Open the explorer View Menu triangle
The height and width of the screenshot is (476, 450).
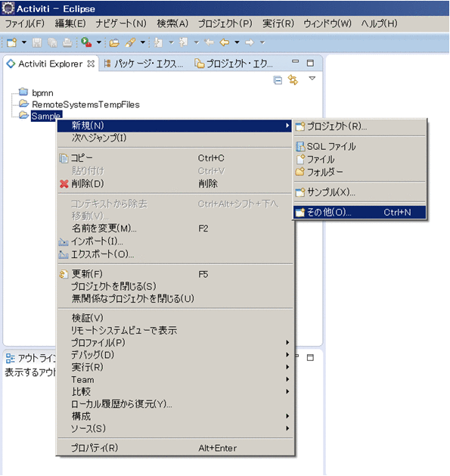(312, 78)
